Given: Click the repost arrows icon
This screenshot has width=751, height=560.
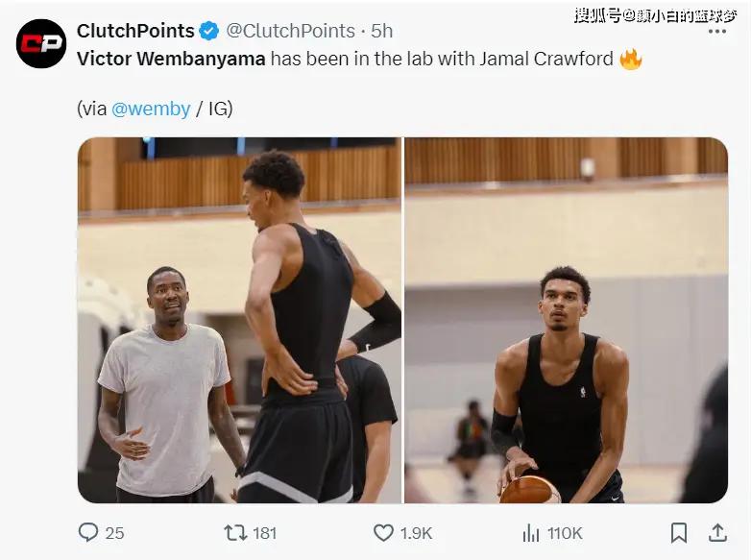Looking at the screenshot, I should (x=234, y=532).
